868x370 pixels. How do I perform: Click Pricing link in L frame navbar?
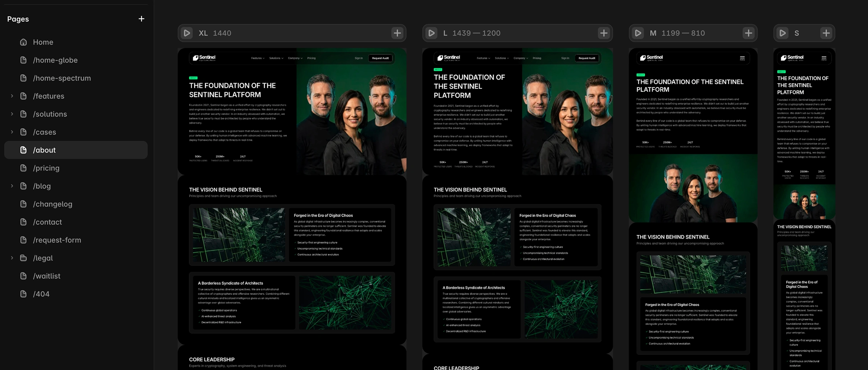pyautogui.click(x=537, y=58)
